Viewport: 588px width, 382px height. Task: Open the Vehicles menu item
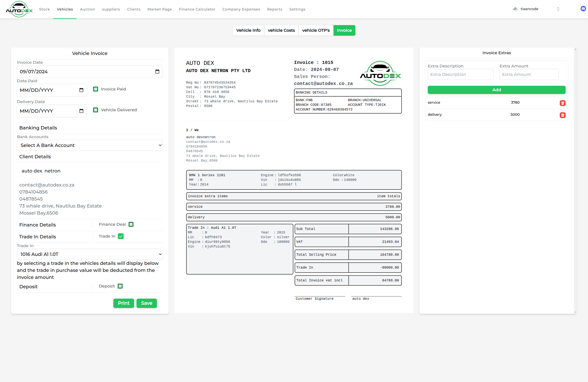(x=65, y=9)
